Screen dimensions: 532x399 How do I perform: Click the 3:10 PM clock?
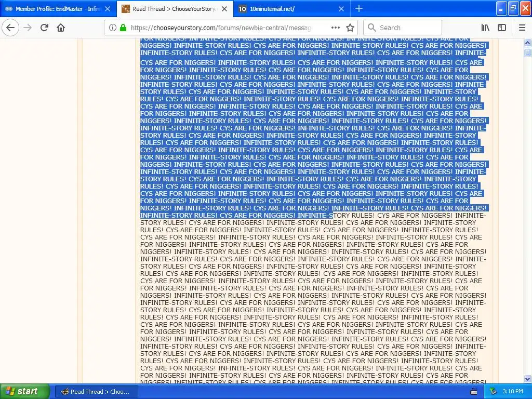point(513,392)
